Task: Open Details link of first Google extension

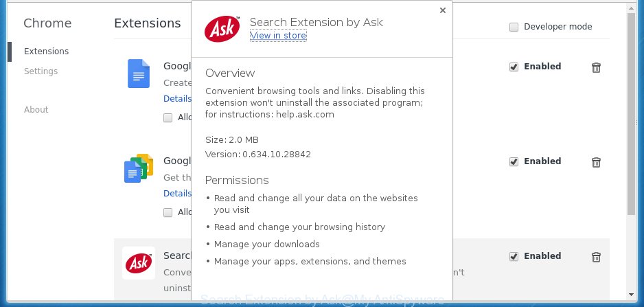Action: tap(177, 99)
